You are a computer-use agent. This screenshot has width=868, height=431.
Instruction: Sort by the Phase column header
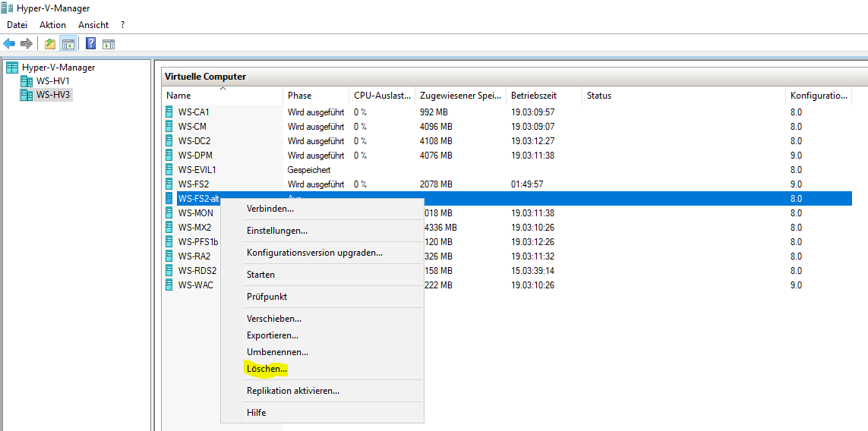[316, 96]
